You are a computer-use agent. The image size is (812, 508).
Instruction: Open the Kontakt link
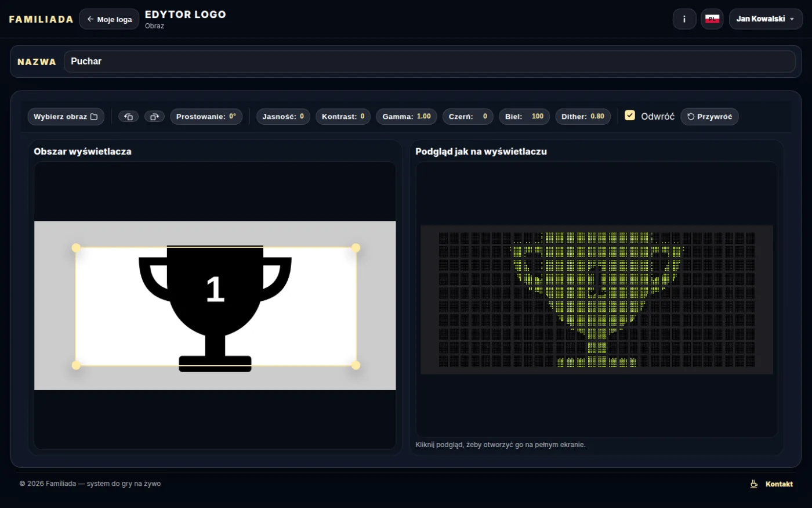coord(779,484)
